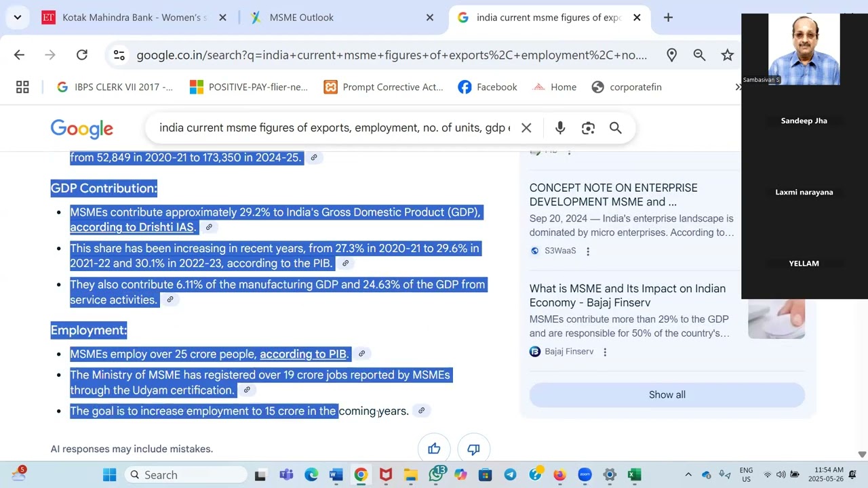The image size is (868, 488).
Task: Click the Google logo
Action: click(81, 129)
